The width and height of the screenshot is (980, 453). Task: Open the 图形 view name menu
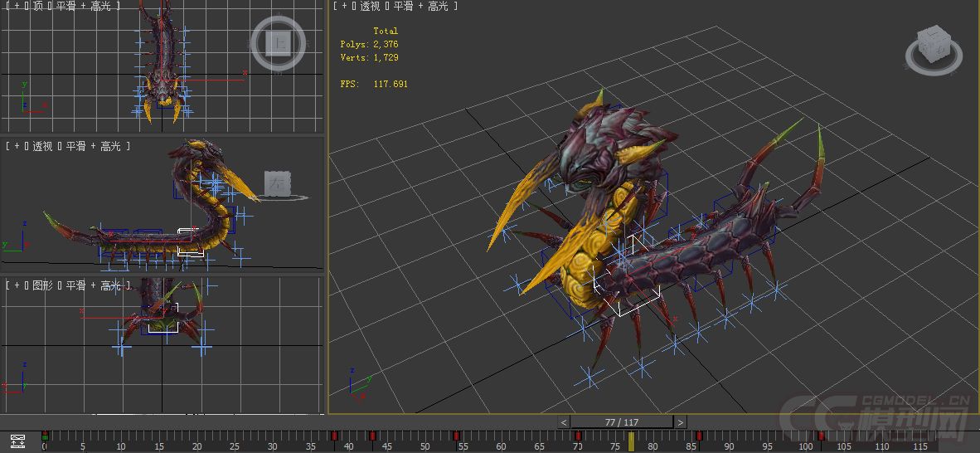[x=43, y=285]
